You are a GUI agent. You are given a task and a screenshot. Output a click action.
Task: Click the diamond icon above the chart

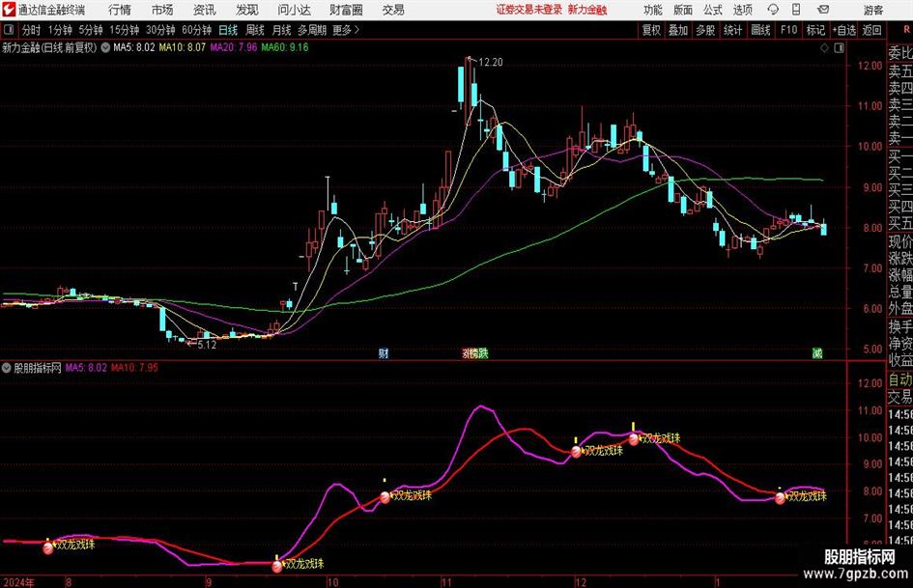824,48
